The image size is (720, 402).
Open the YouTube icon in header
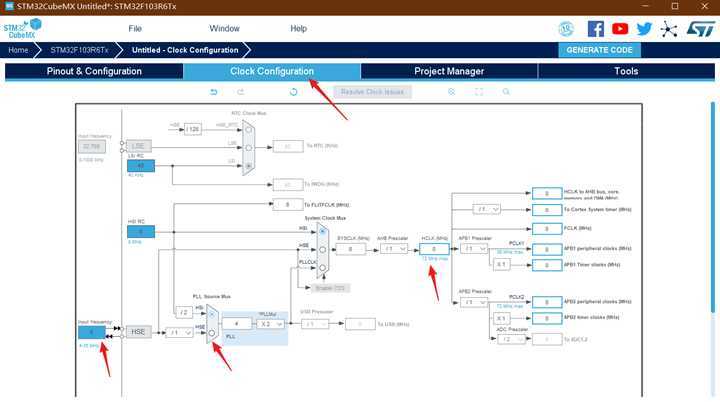coord(620,29)
